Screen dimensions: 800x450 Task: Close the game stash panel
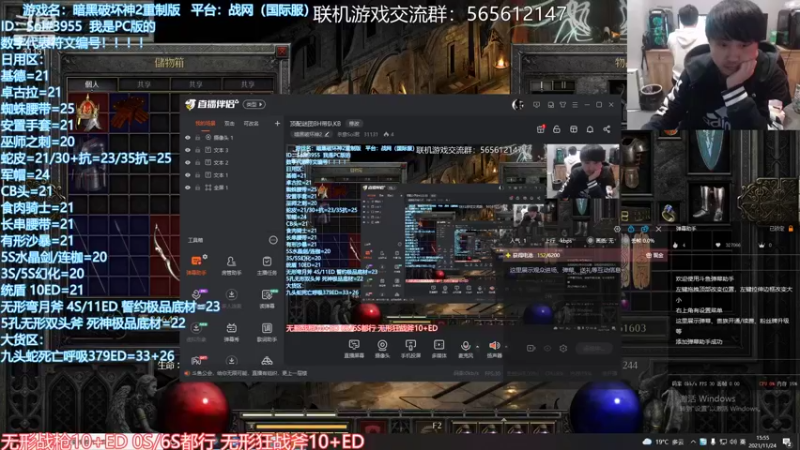pos(282,52)
